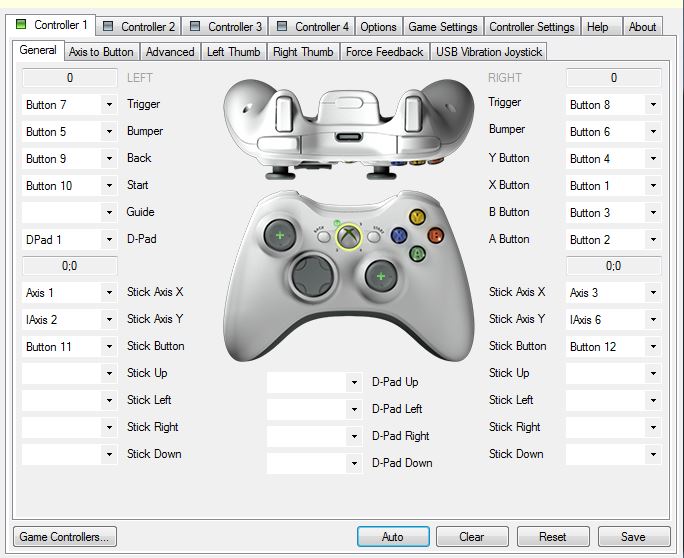This screenshot has width=684, height=558.
Task: Open the X Button dropdown showing Button 1
Action: coord(613,186)
